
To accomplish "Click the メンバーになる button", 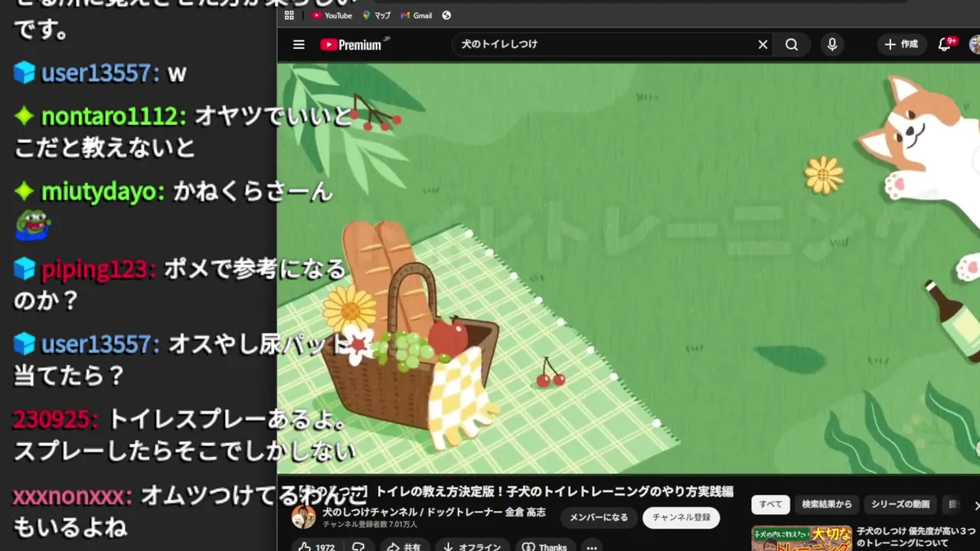I will pos(599,517).
